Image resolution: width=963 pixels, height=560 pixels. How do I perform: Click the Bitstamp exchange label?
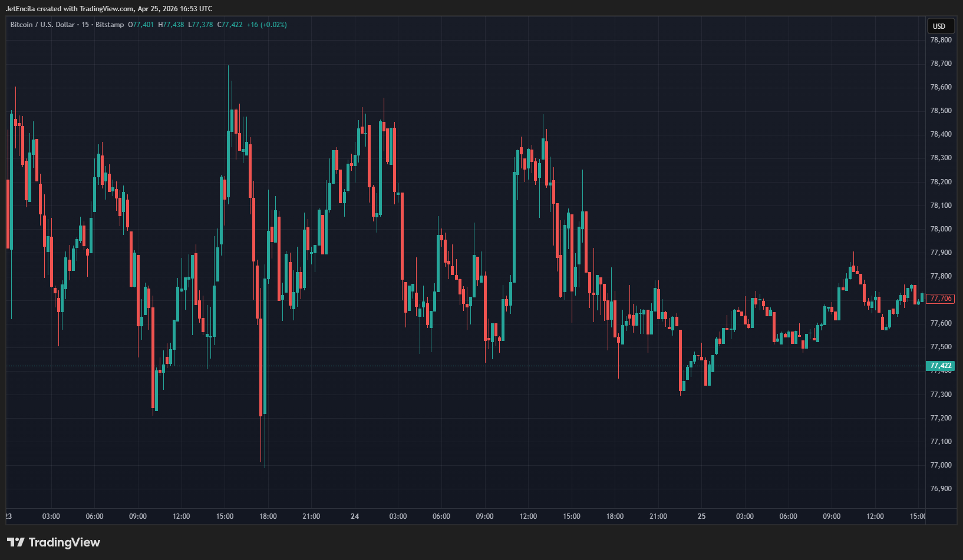(110, 25)
